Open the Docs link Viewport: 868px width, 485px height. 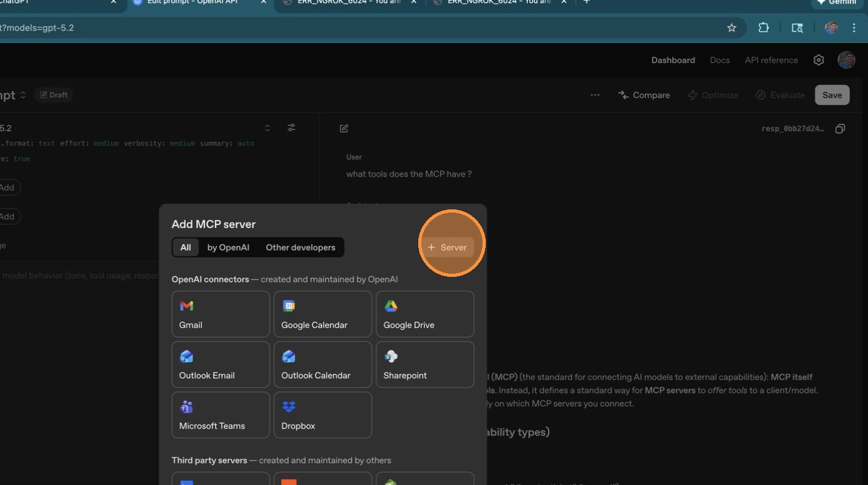(x=720, y=60)
